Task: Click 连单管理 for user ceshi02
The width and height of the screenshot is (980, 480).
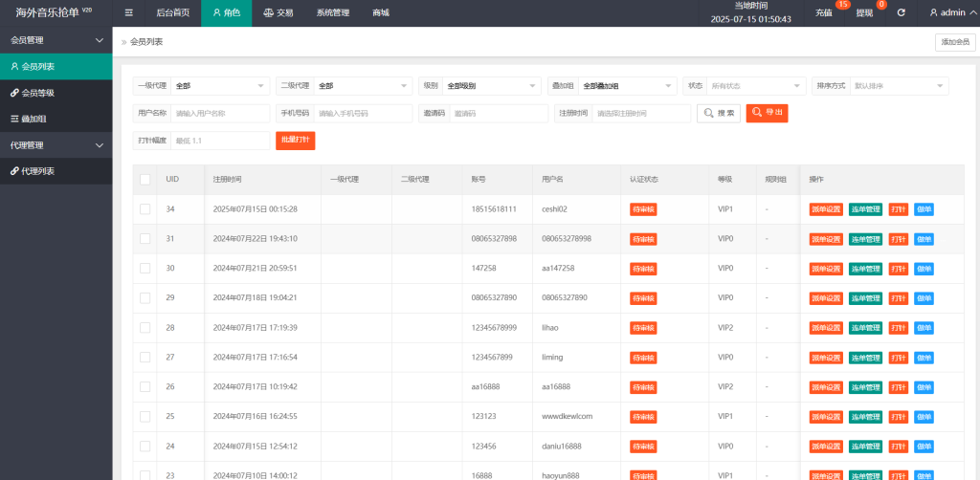Action: (865, 209)
